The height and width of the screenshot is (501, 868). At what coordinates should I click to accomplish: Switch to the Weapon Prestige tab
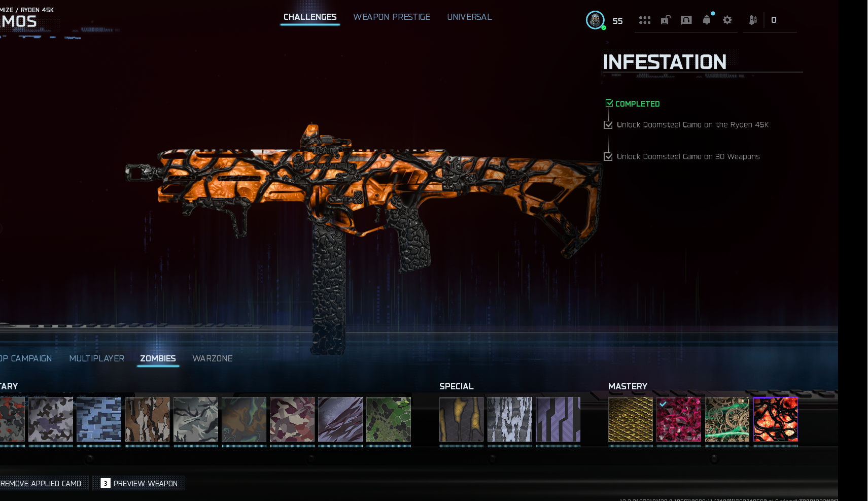(392, 17)
